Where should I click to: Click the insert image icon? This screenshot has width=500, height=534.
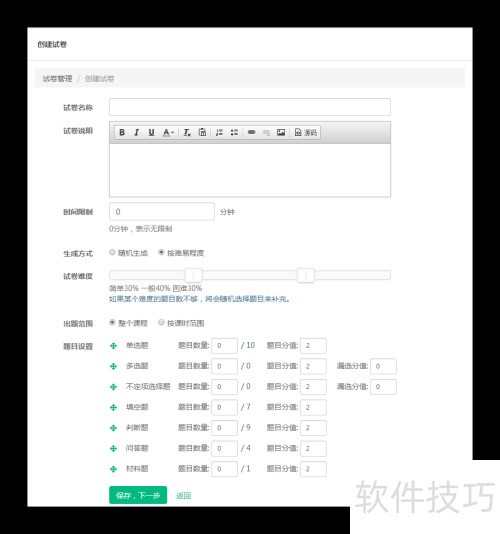[x=281, y=132]
